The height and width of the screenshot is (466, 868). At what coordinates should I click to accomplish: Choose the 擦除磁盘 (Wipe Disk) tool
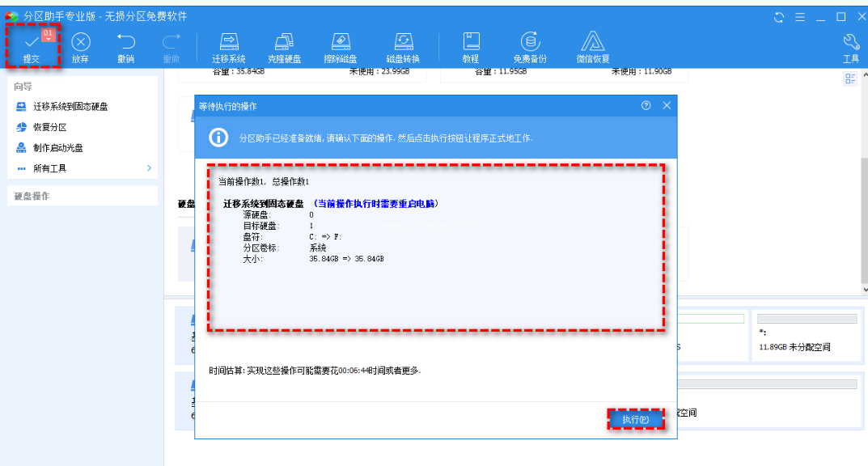point(341,46)
